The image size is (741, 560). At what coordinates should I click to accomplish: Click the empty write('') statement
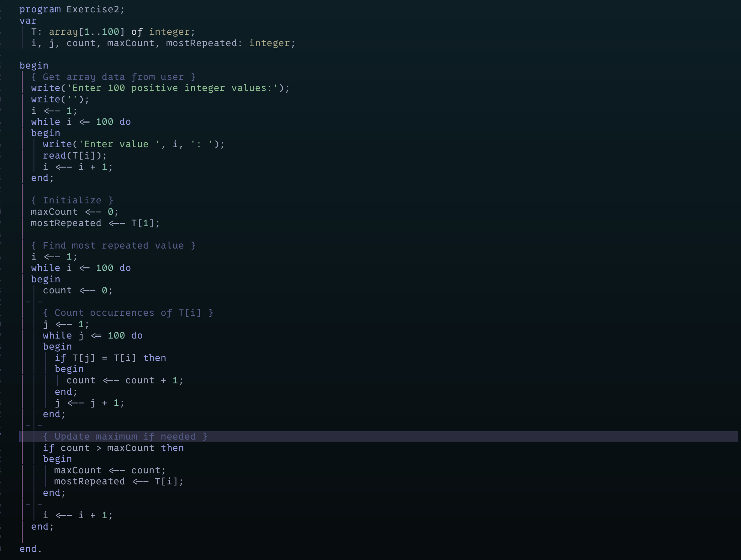(x=60, y=99)
